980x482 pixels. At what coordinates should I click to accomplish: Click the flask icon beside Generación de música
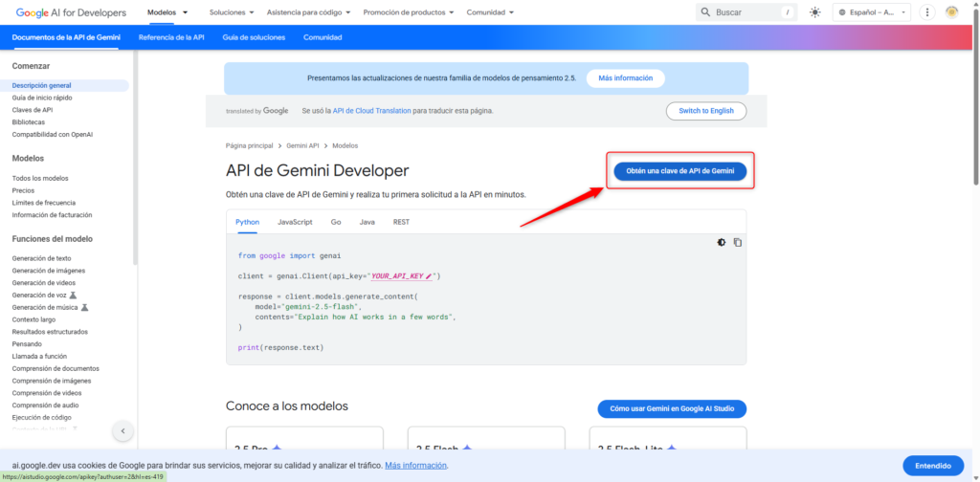[x=84, y=307]
